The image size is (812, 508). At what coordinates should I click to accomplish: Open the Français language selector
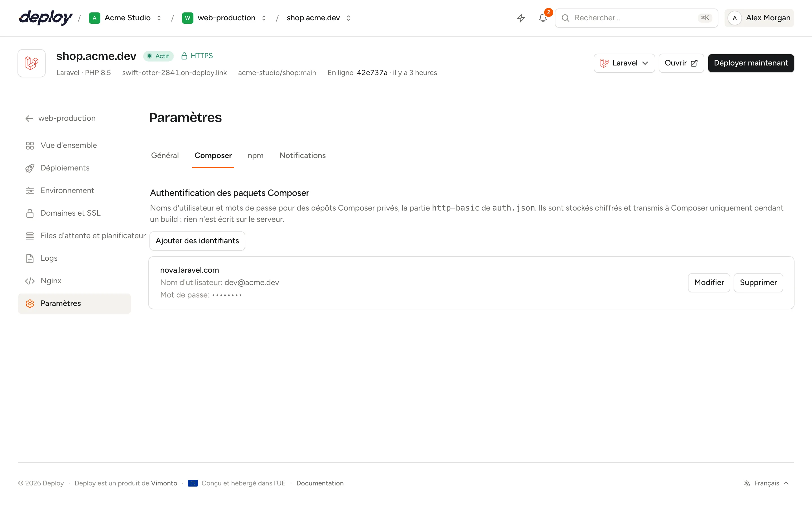(x=766, y=483)
